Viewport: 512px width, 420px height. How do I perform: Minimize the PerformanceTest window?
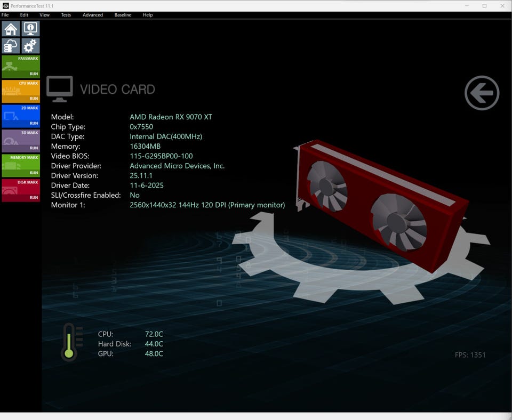point(467,6)
